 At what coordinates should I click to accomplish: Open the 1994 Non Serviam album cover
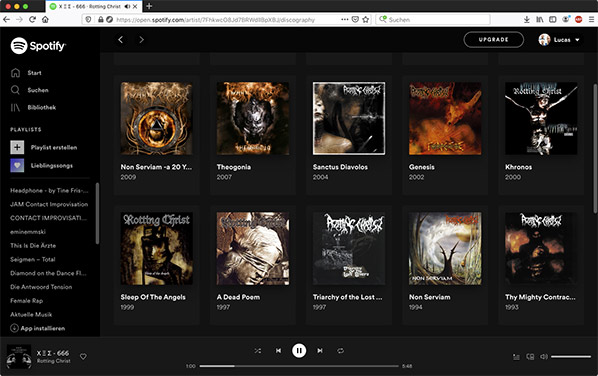click(445, 248)
